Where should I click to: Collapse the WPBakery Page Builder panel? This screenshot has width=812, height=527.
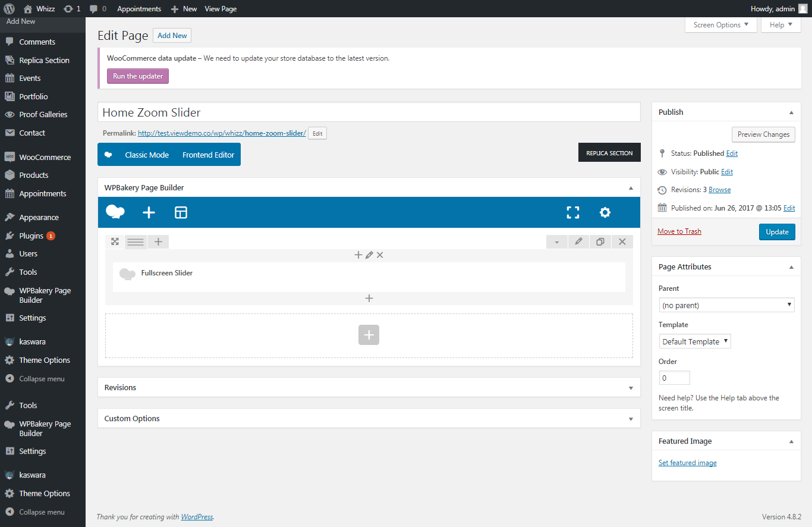coord(631,187)
